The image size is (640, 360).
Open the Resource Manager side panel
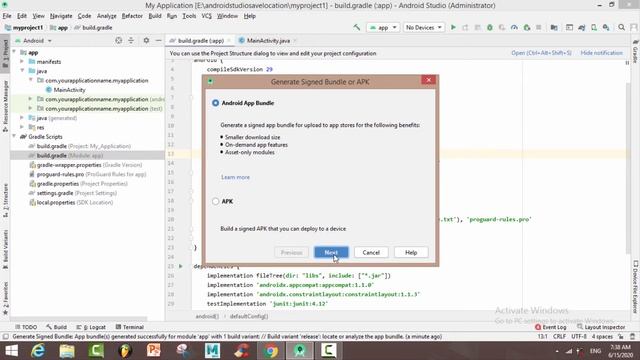pos(5,106)
